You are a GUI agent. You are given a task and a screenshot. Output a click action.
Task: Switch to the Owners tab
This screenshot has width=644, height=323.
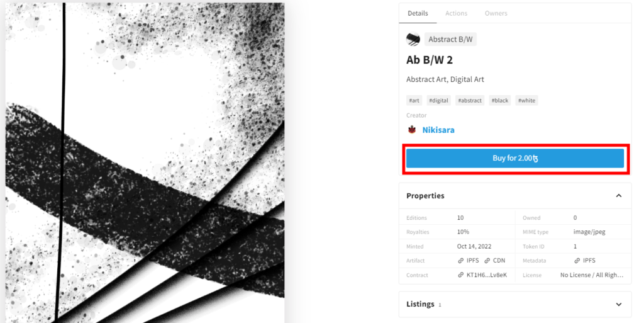click(496, 13)
